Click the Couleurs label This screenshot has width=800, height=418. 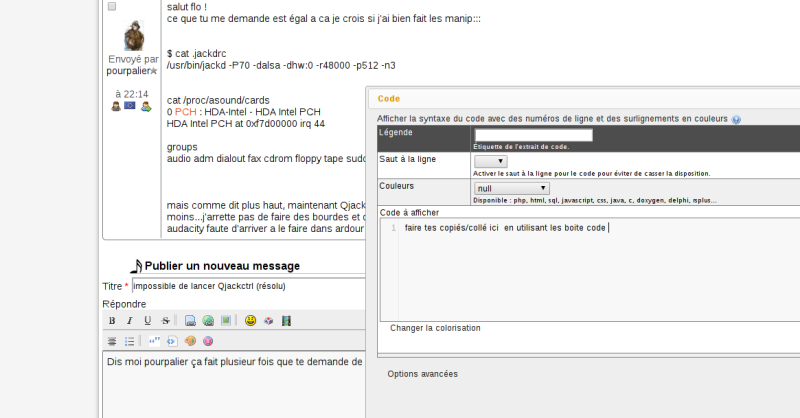(396, 186)
